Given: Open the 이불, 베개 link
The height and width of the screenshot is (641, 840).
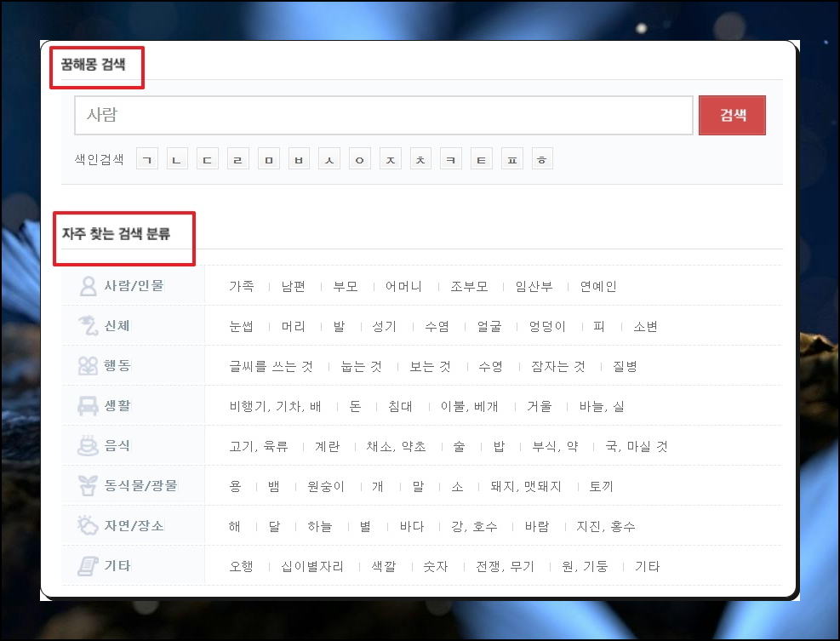Looking at the screenshot, I should click(x=469, y=406).
